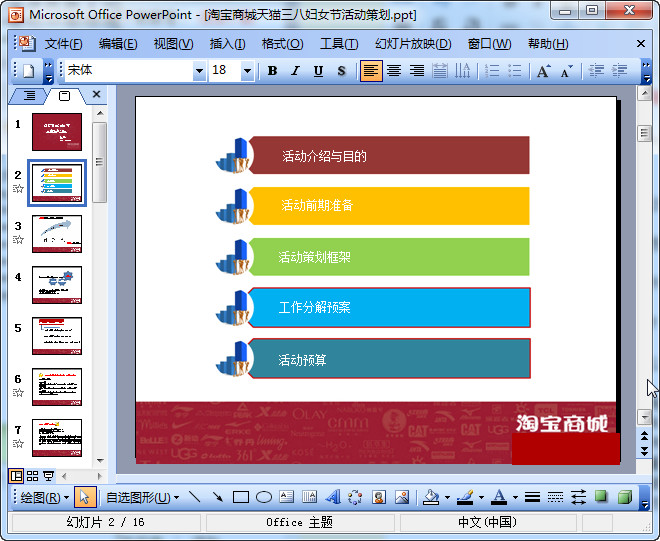Open the 自选图形(U) AutoShapes menu
This screenshot has width=660, height=541.
pos(143,498)
